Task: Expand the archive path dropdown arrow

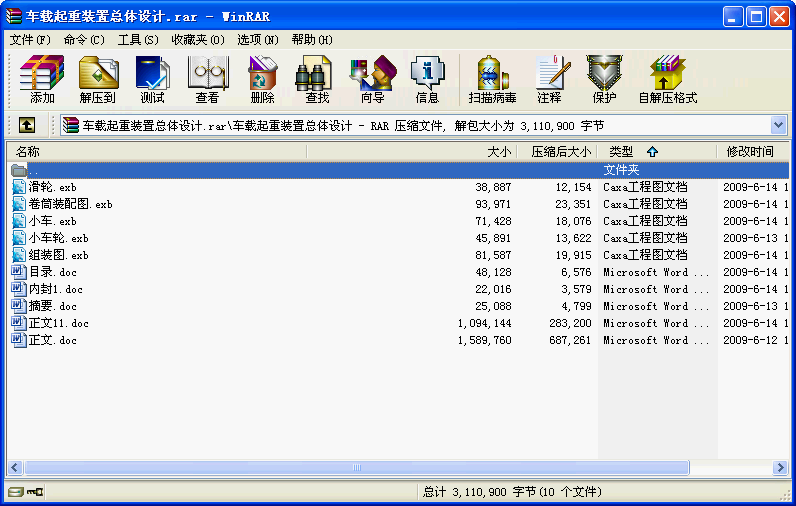Action: [779, 125]
